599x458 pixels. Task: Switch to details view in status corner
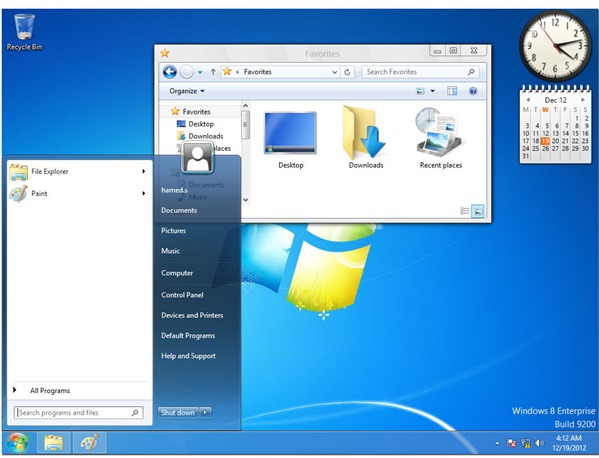(465, 211)
